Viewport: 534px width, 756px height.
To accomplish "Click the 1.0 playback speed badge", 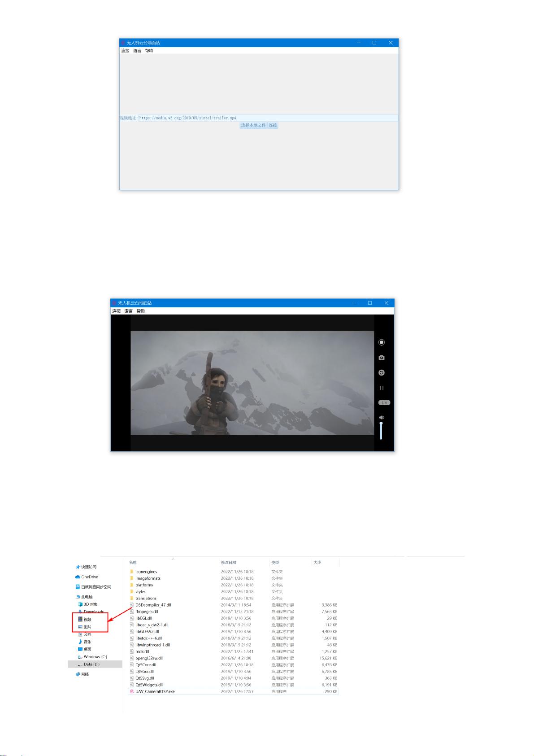I will (384, 402).
